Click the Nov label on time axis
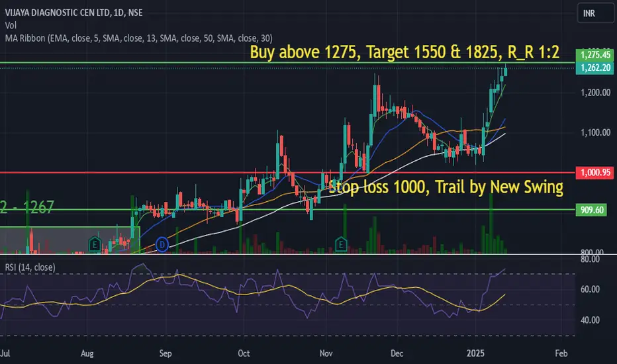 (x=326, y=353)
